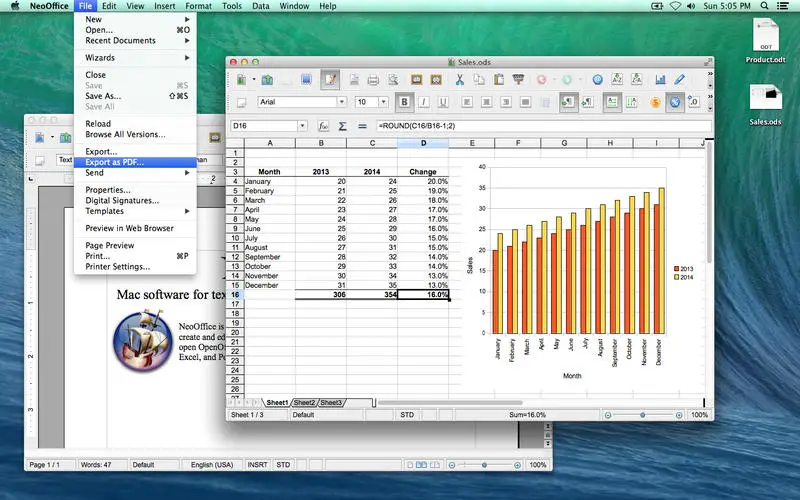Click the formula input line =ROUND(C16/B16-1;2)

pyautogui.click(x=543, y=126)
